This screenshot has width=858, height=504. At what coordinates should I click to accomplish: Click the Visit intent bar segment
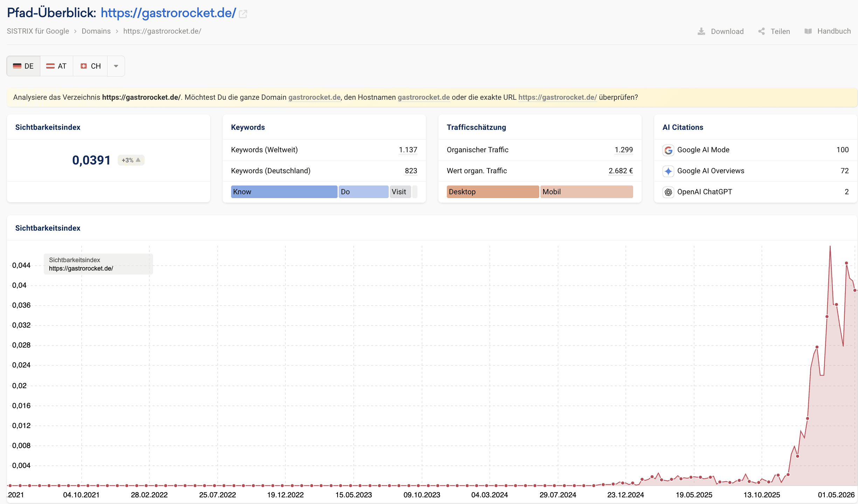[x=400, y=192]
